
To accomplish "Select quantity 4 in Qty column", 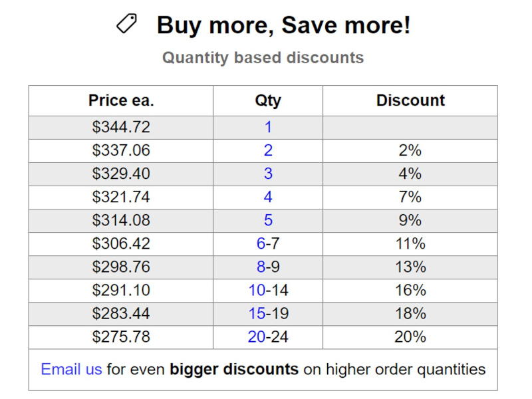I will [x=268, y=197].
